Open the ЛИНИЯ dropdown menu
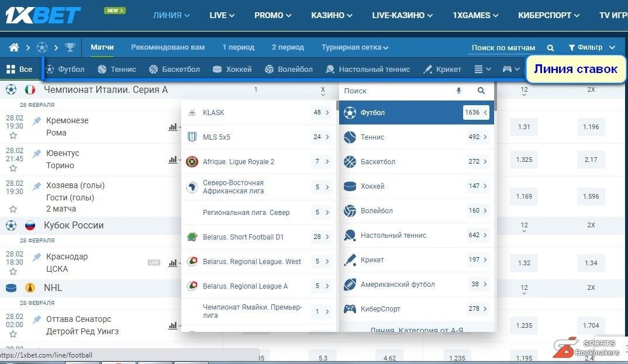The width and height of the screenshot is (628, 364). [171, 15]
